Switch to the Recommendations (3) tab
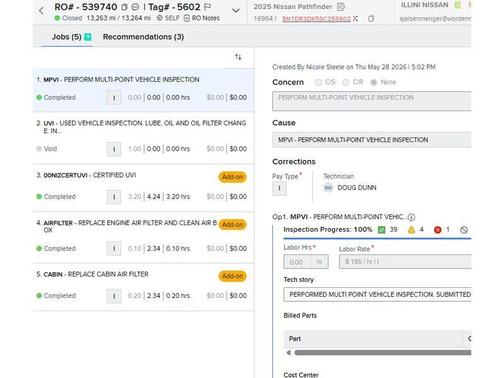504x378 pixels. click(x=143, y=37)
